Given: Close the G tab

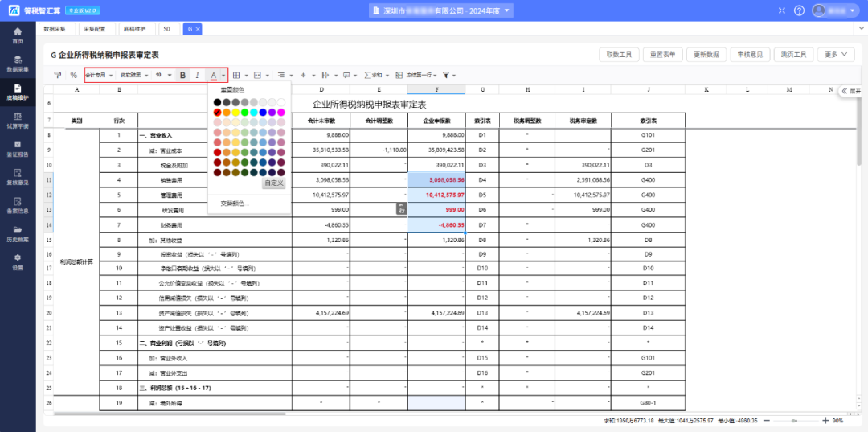Looking at the screenshot, I should pyautogui.click(x=198, y=29).
